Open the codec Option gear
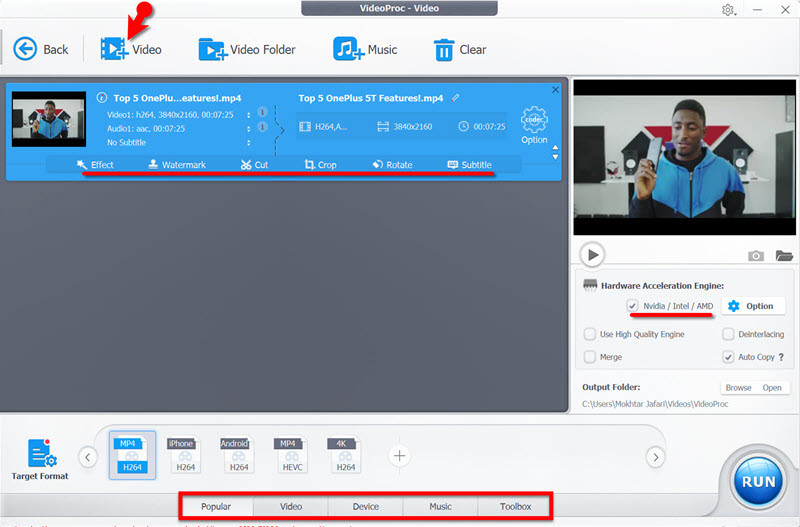The image size is (800, 527). [x=534, y=125]
